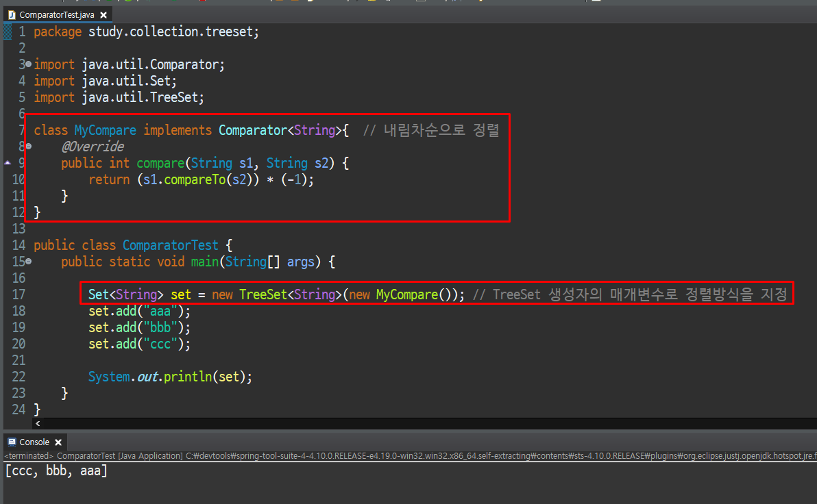Collapse the main method fold at line 15

point(29,262)
